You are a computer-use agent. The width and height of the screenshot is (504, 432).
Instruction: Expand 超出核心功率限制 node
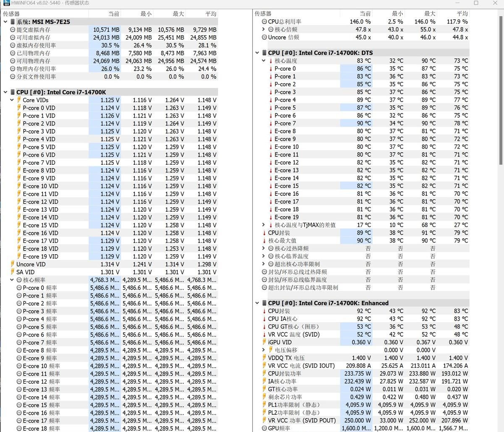click(x=264, y=264)
